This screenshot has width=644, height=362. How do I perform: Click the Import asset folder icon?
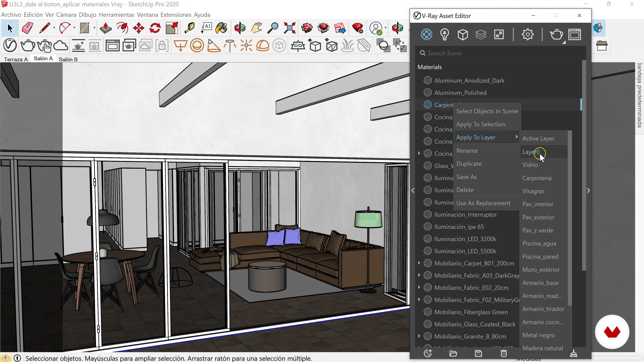coord(453,353)
